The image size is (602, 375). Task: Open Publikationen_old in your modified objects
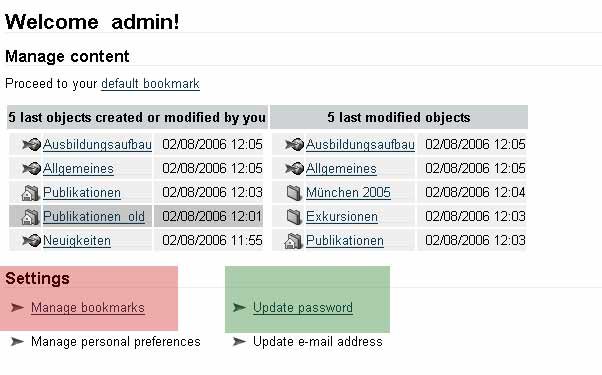(94, 217)
